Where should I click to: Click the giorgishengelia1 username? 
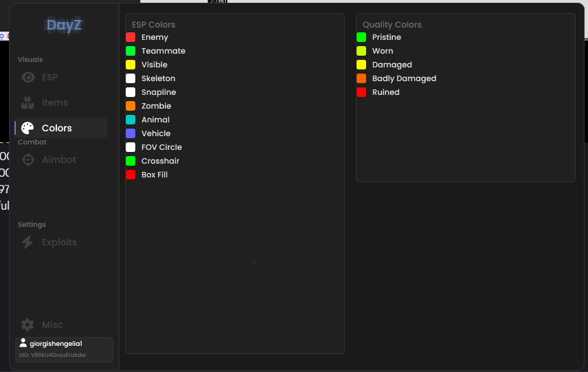tap(56, 344)
